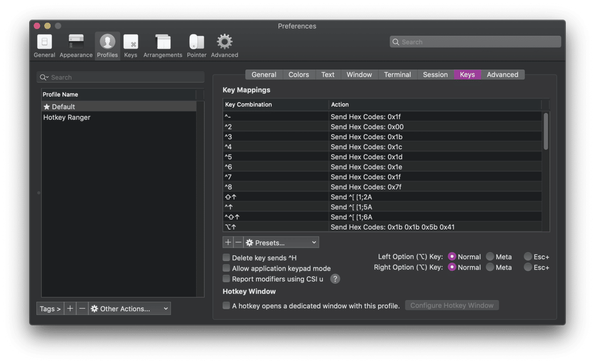Switch to the Window tab
Viewport: 595px width, 364px height.
pyautogui.click(x=359, y=74)
